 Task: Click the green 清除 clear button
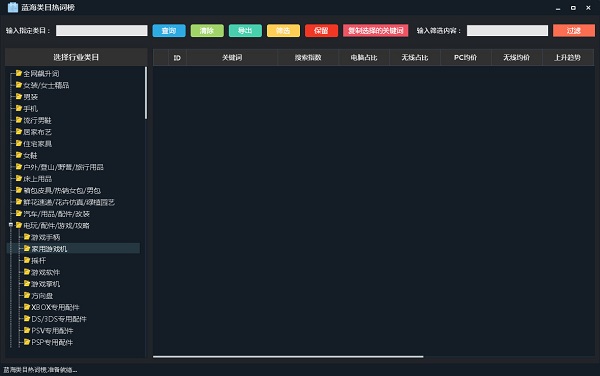[207, 31]
